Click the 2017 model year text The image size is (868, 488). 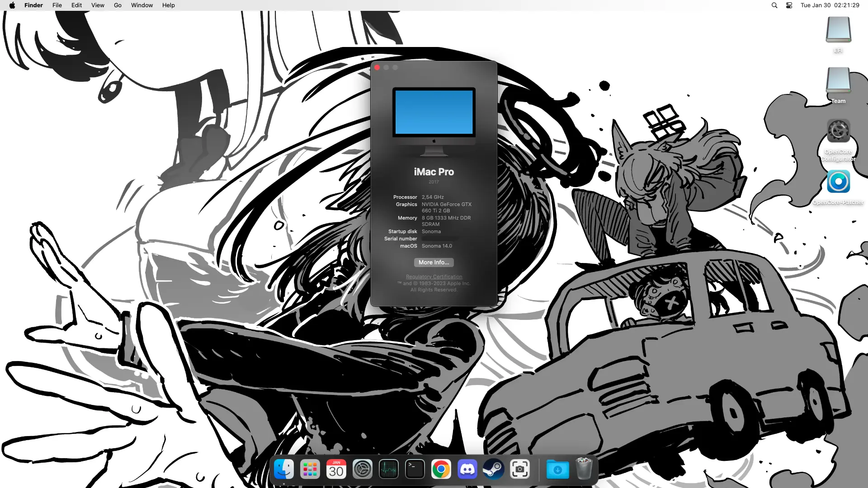[x=434, y=182]
